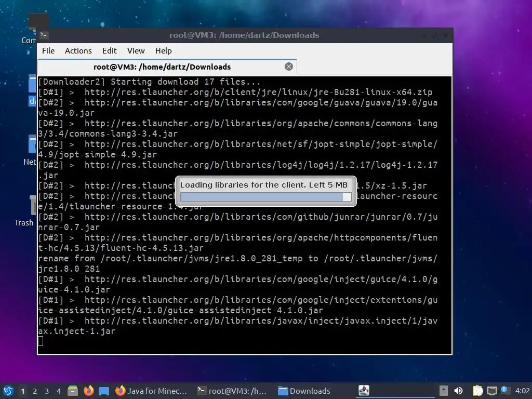Launch file manager from panel quicklaunch
Image resolution: width=532 pixels, height=399 pixels.
[73, 391]
